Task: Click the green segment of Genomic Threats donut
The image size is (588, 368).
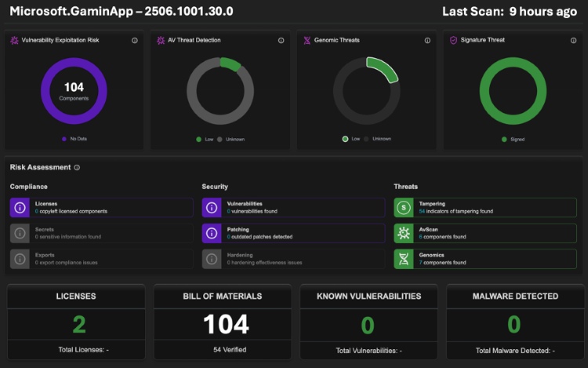Action: (x=383, y=68)
